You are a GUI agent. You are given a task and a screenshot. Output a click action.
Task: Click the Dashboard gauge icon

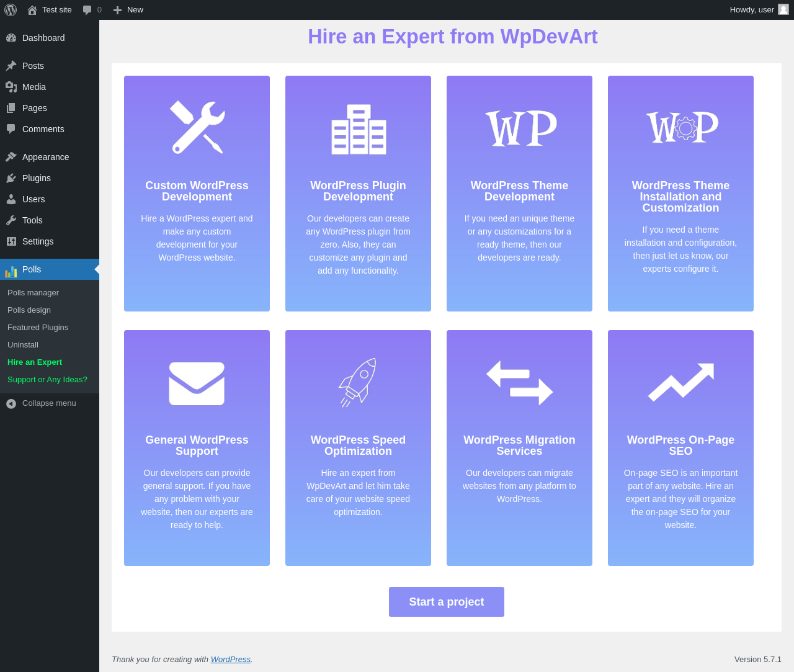11,38
